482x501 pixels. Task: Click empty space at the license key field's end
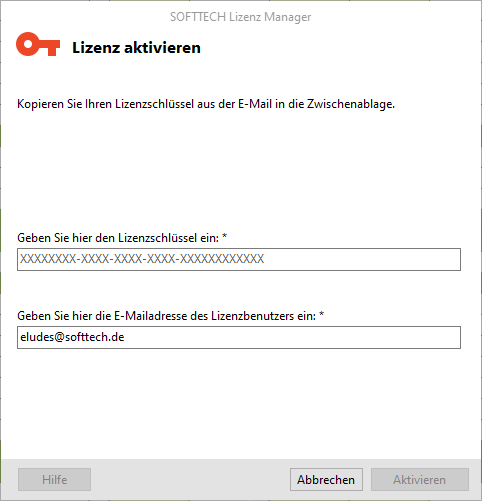tap(362, 259)
